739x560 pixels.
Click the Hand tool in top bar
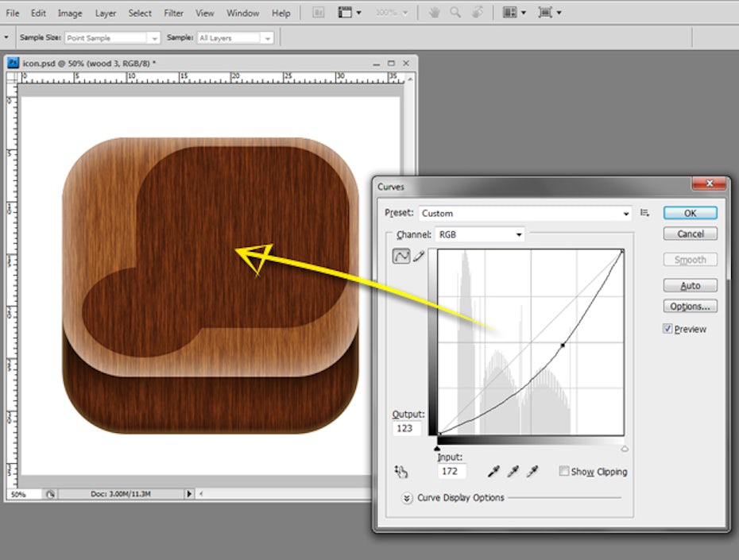click(434, 13)
